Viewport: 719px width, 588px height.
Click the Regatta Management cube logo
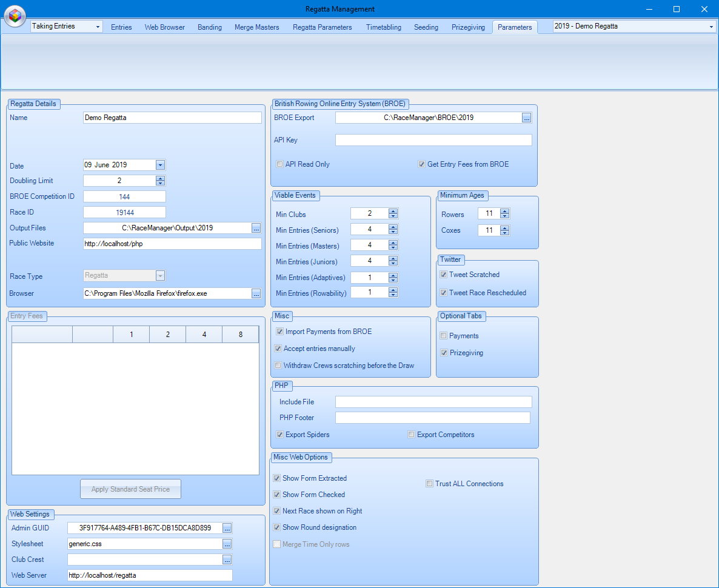(x=15, y=16)
